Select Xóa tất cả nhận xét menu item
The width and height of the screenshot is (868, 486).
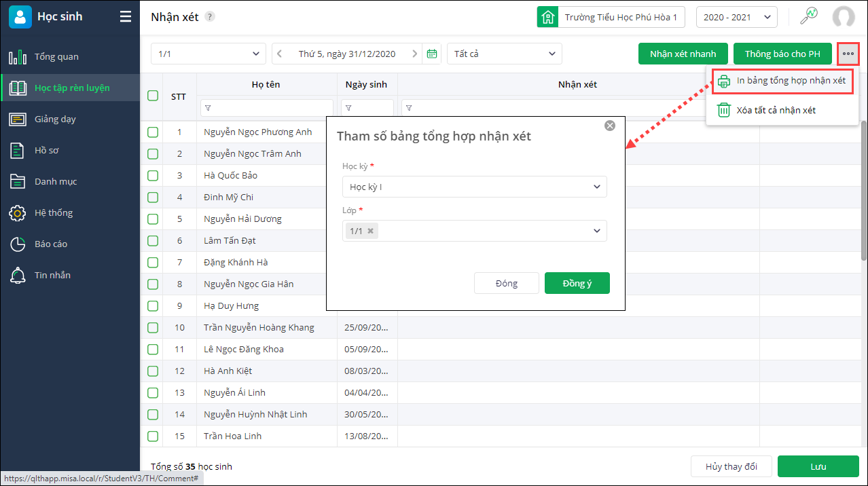pyautogui.click(x=782, y=110)
